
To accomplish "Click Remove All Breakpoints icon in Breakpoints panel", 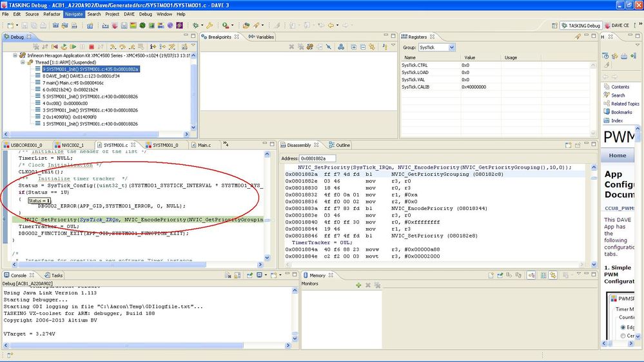I will point(300,47).
